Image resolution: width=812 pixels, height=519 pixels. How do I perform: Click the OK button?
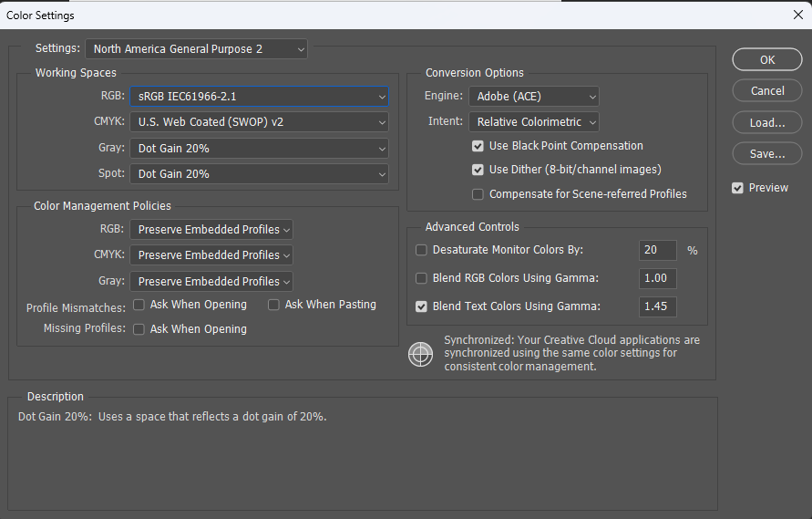coord(767,59)
